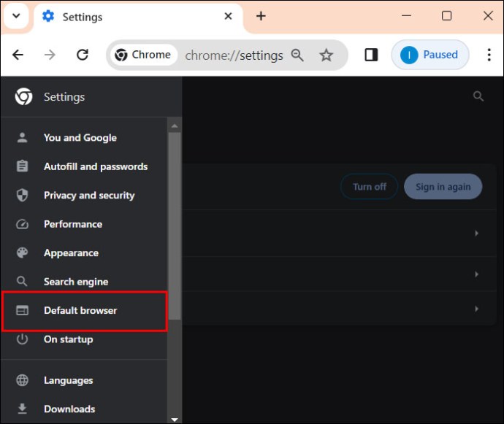Click the Sign in again button
This screenshot has height=424, width=504.
coord(443,187)
